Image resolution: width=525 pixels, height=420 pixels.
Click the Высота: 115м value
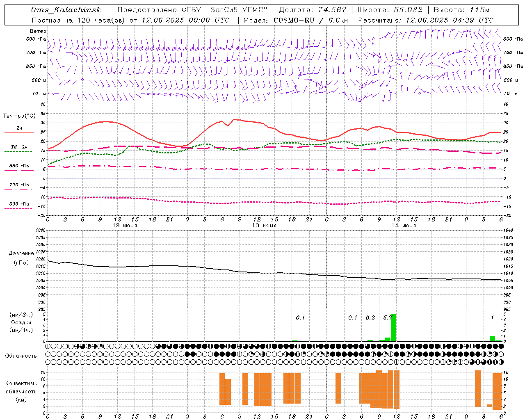pyautogui.click(x=461, y=10)
